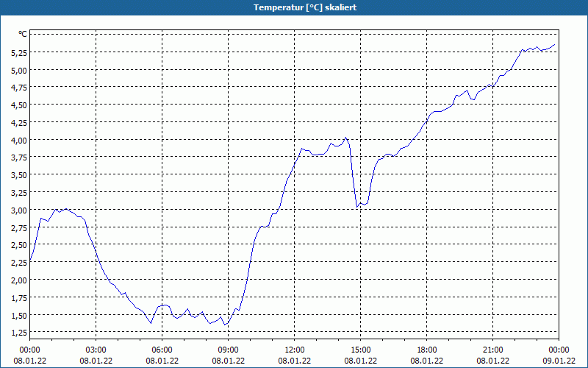Viewport: 588px width, 368px height.
Task: Pick the 4,00 y-axis tick label
Action: click(19, 141)
